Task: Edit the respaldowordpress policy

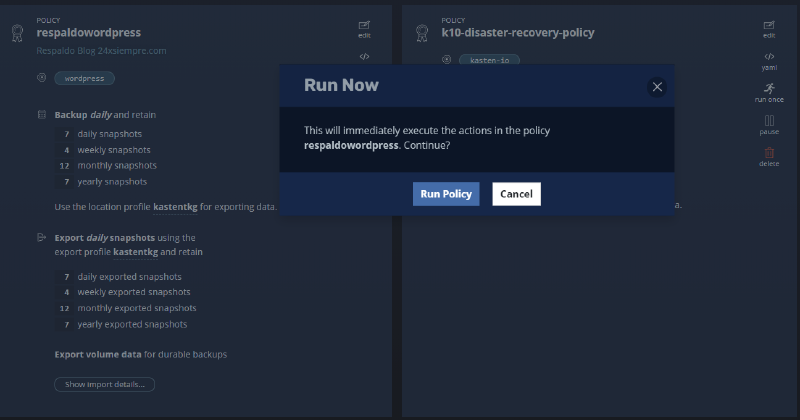Action: [x=364, y=29]
